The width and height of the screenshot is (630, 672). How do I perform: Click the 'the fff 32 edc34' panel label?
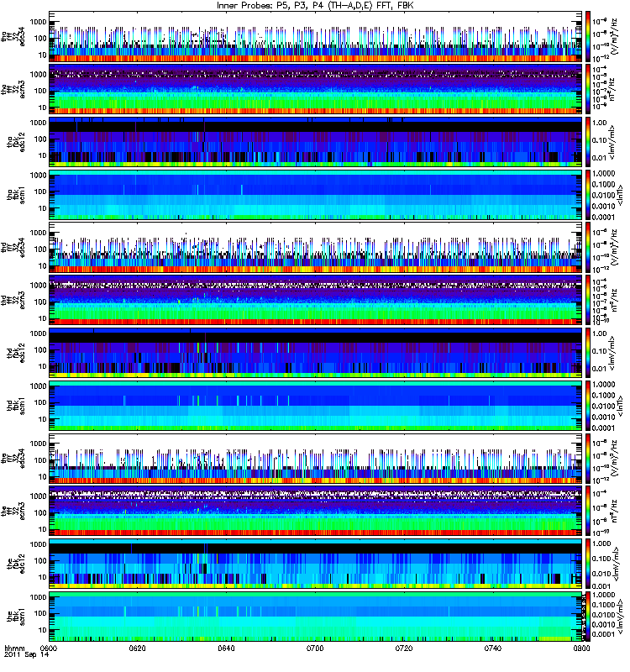(x=13, y=459)
